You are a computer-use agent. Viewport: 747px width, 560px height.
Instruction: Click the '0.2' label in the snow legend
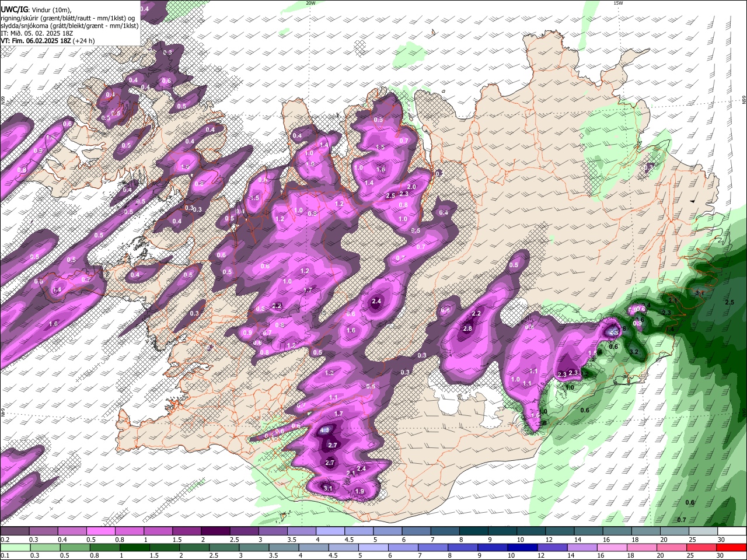(5, 540)
